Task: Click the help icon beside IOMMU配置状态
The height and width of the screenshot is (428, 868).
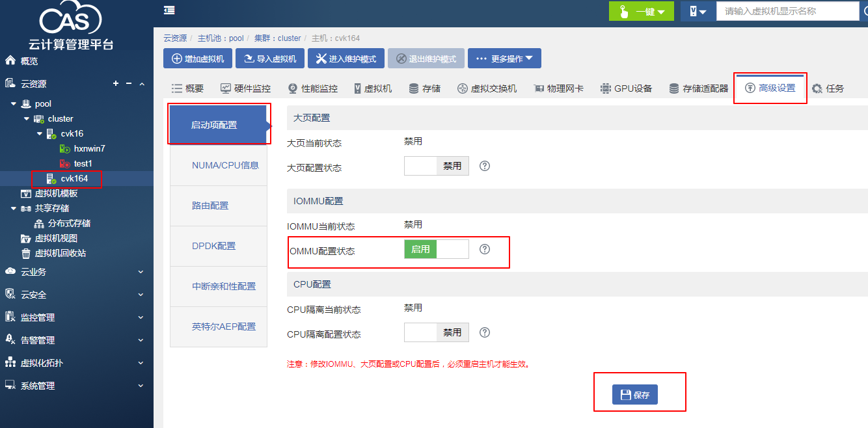Action: [484, 249]
